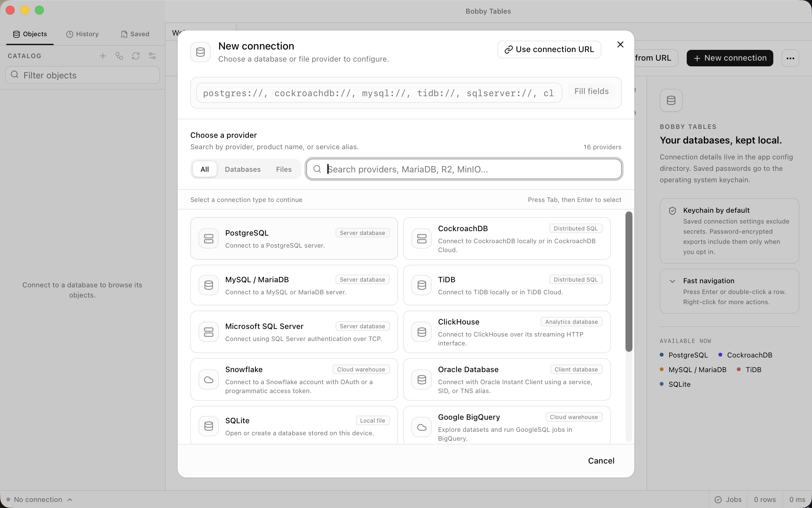Select the All provider filter
This screenshot has height=508, width=812.
[x=205, y=169]
